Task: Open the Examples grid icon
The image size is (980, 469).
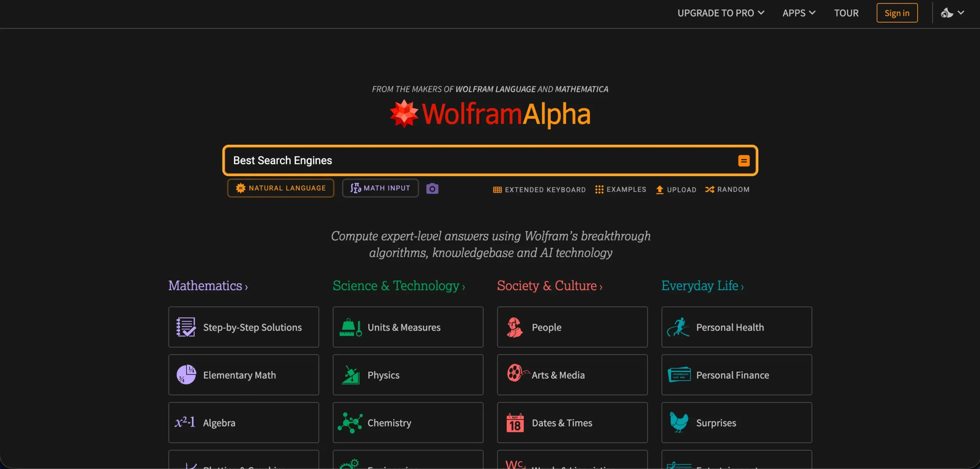Action: [599, 189]
